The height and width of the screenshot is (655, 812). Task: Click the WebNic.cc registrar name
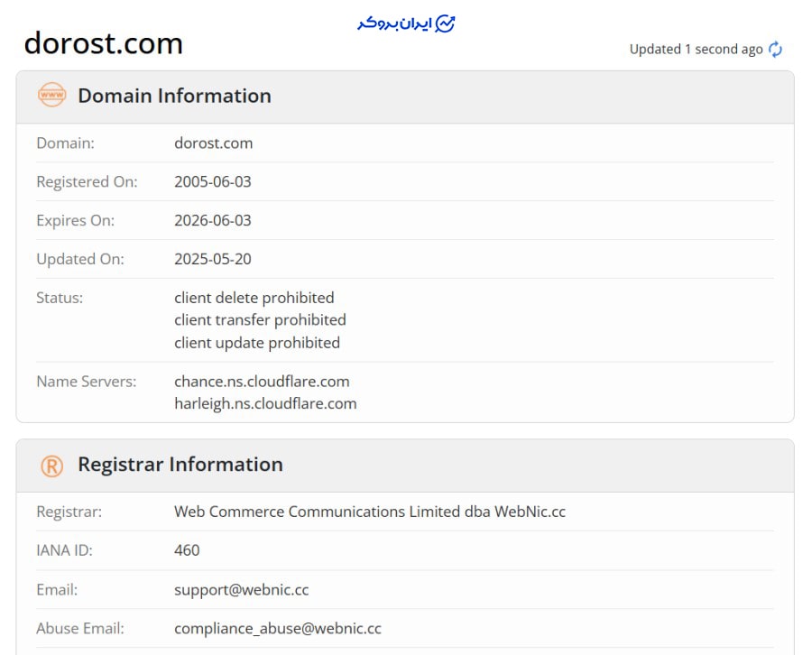pyautogui.click(x=370, y=512)
